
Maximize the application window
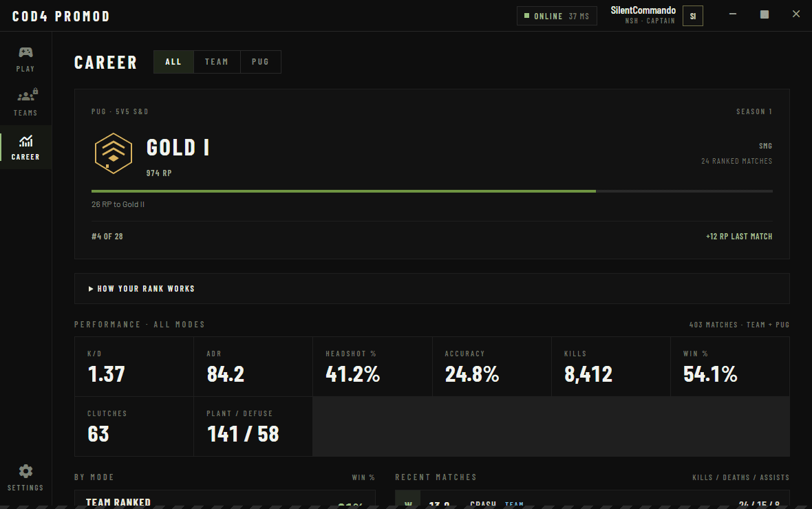click(x=765, y=14)
